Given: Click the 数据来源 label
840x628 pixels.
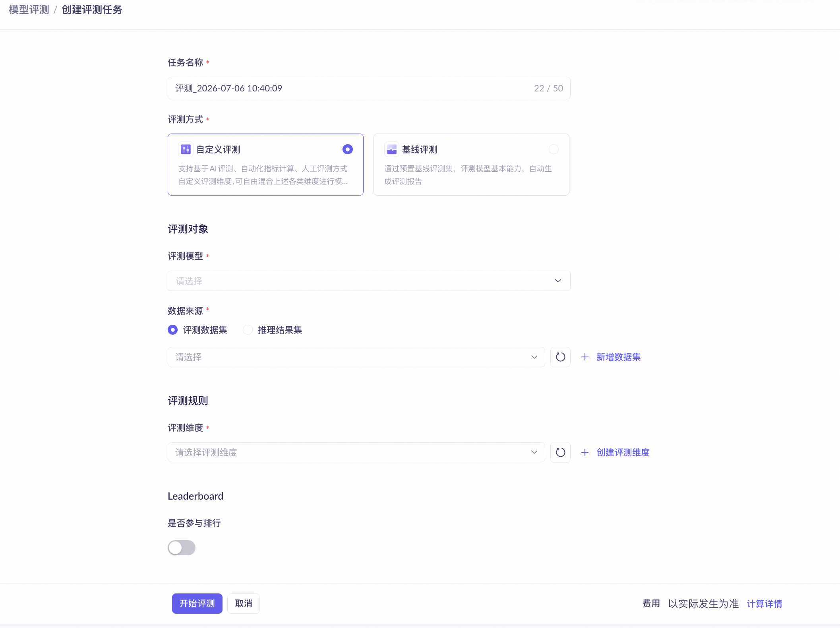Looking at the screenshot, I should pos(185,311).
